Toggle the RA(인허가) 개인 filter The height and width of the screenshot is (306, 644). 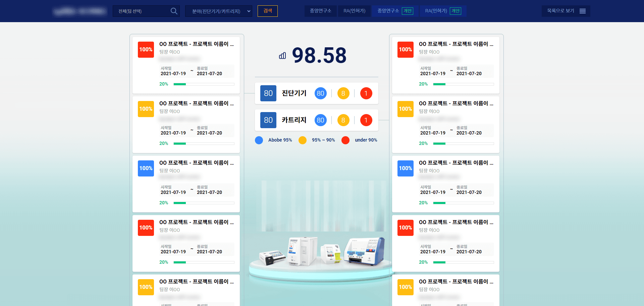click(443, 11)
